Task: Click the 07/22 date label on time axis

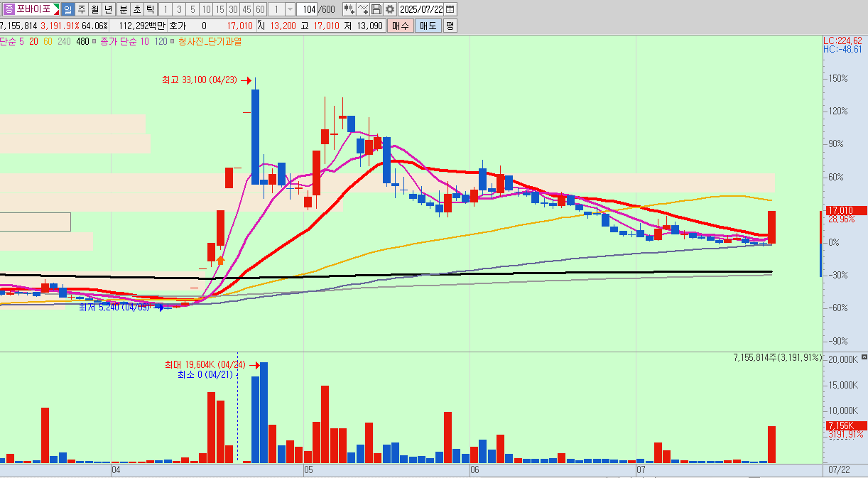Action: tap(840, 470)
